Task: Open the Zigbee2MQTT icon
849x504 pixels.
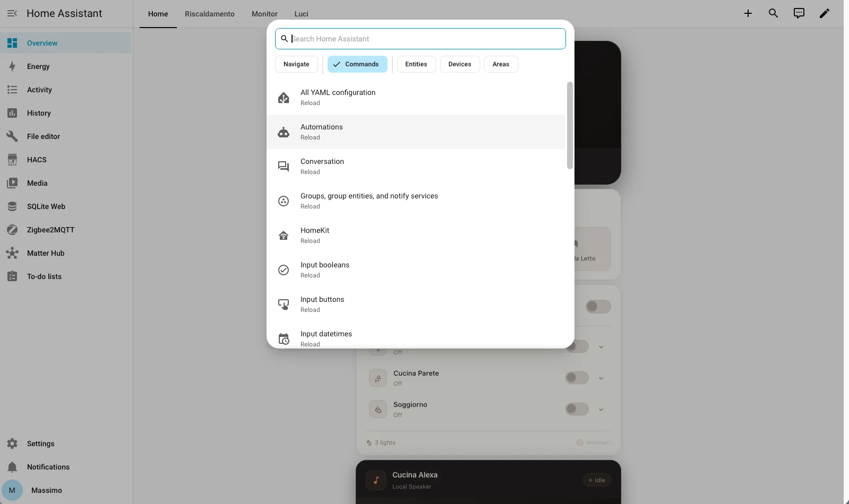Action: (x=12, y=230)
